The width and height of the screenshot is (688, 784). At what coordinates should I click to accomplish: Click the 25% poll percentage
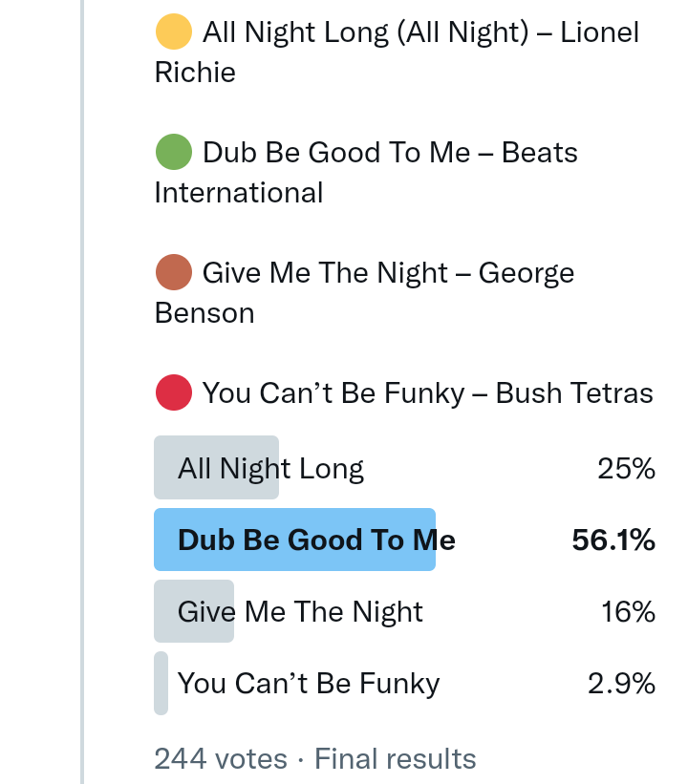click(x=626, y=469)
